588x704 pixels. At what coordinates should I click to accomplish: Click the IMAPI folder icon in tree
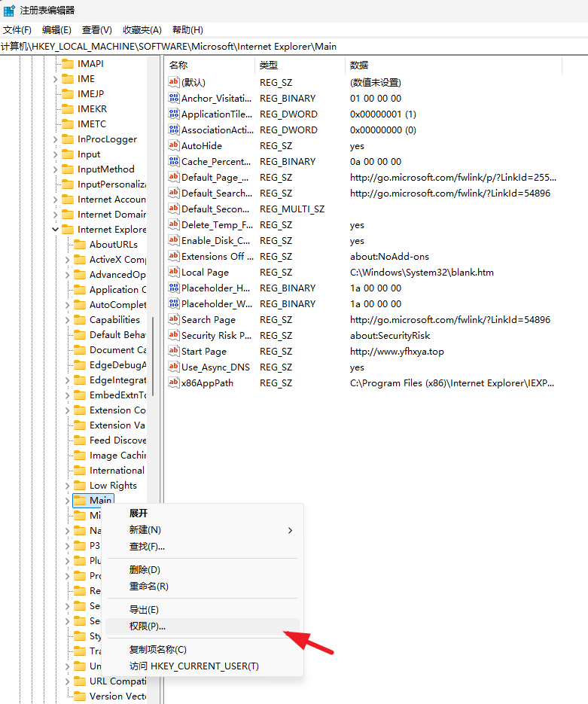(x=68, y=64)
